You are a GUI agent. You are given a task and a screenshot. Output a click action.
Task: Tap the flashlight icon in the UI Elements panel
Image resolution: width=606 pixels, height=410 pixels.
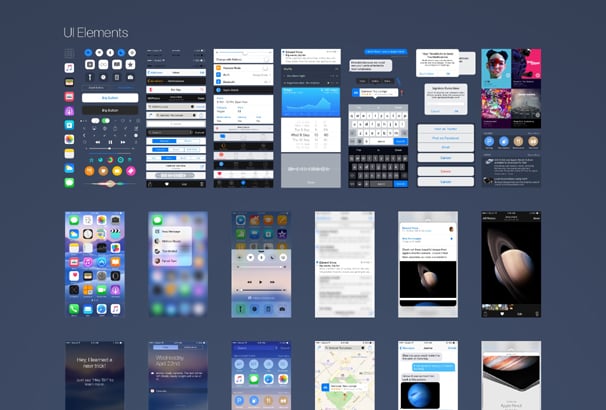(x=90, y=77)
